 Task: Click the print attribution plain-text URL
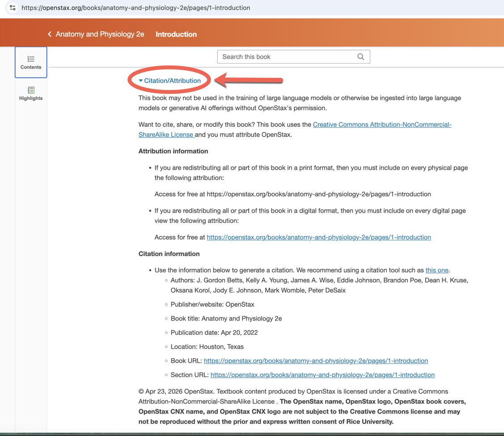click(x=319, y=194)
